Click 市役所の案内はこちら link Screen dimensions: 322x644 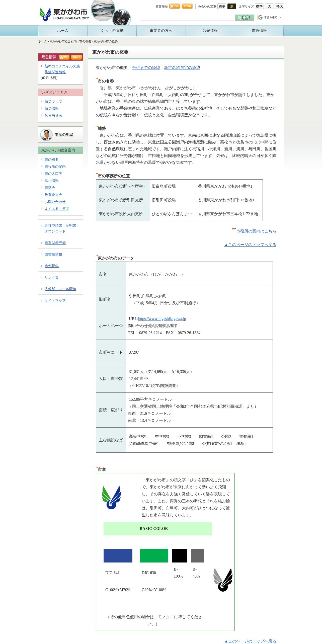(256, 231)
